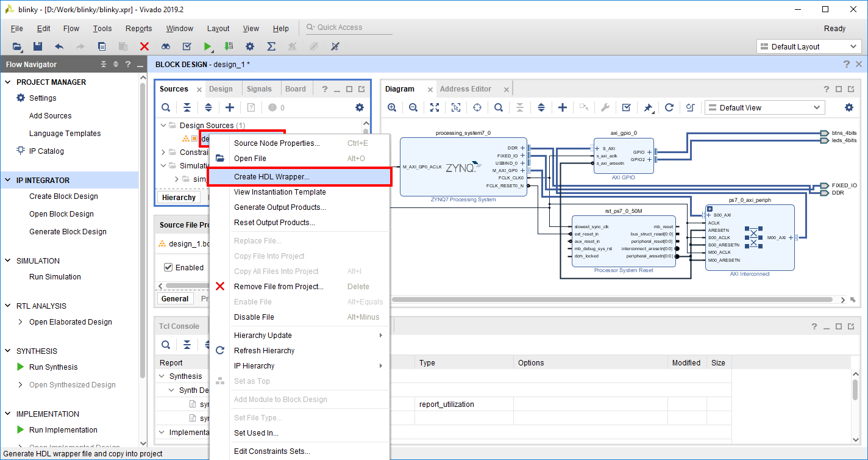Select Create HDL Wrapper from context menu
The height and width of the screenshot is (460, 868).
[x=299, y=177]
